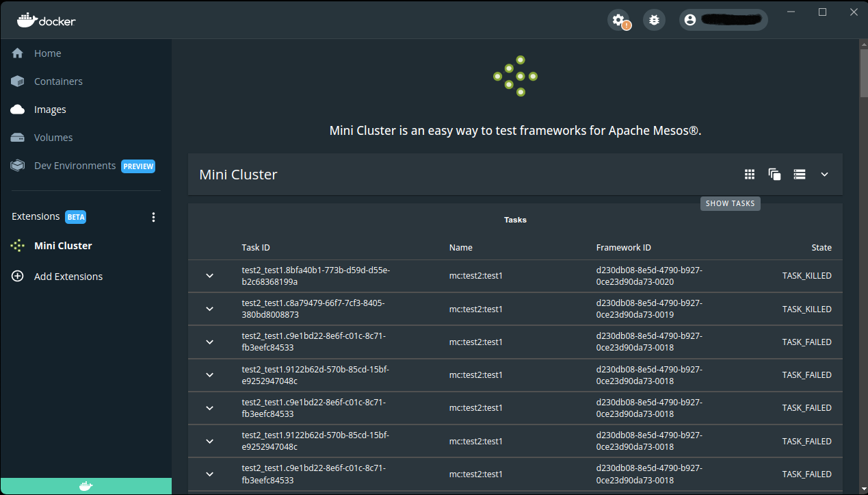Click the Apache Mesos tagline text
The width and height of the screenshot is (868, 495).
click(515, 131)
